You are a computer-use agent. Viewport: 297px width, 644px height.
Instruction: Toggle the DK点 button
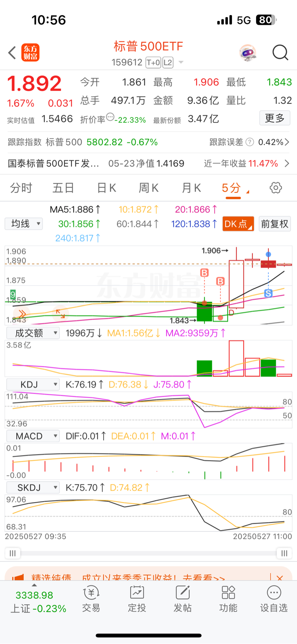(238, 224)
